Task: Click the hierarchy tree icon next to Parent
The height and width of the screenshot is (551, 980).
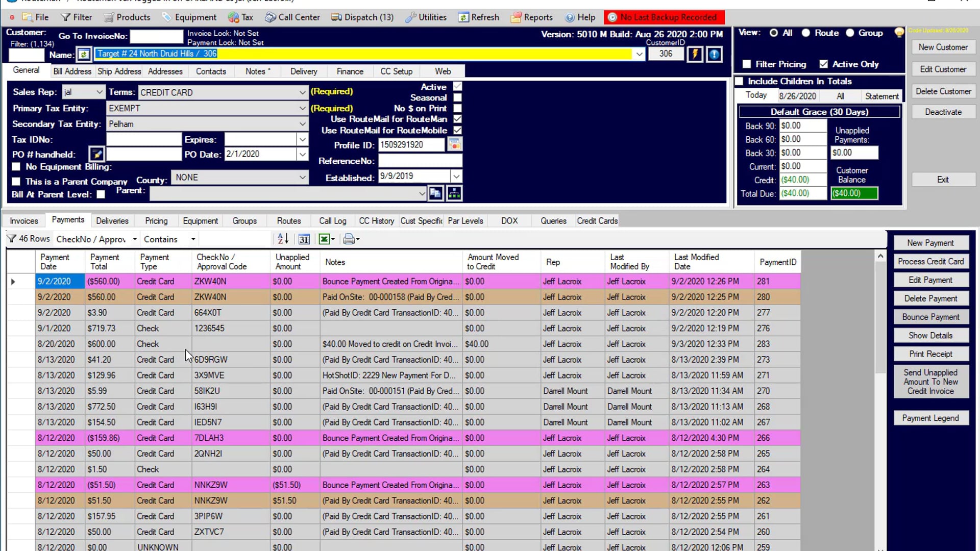Action: [x=454, y=193]
